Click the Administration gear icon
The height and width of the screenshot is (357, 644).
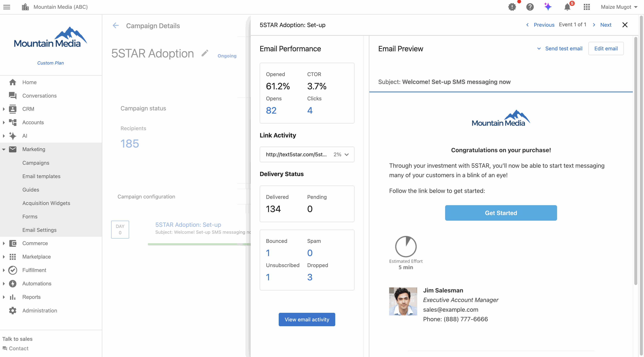pyautogui.click(x=12, y=311)
